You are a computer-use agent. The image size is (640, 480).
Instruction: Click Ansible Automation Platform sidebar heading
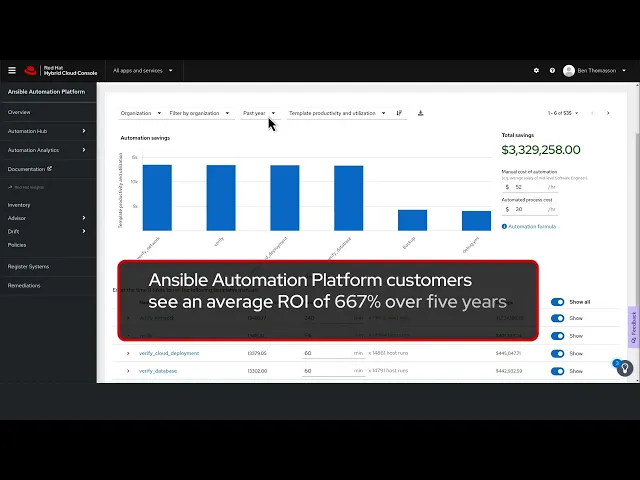pos(47,92)
